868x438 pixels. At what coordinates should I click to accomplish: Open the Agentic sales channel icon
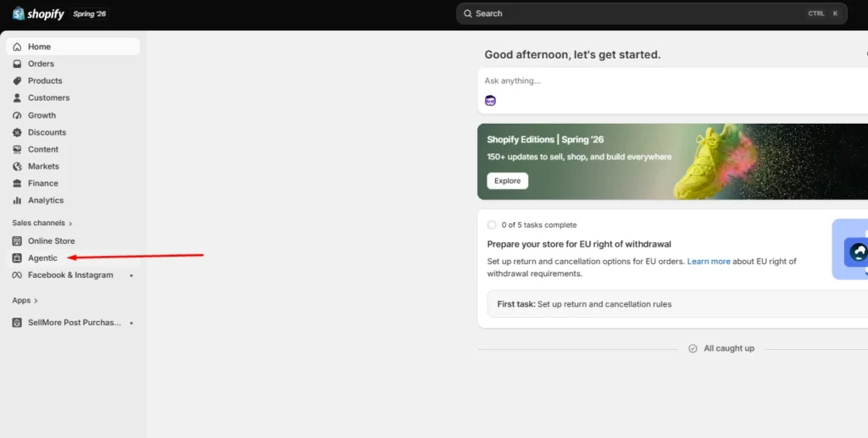17,258
